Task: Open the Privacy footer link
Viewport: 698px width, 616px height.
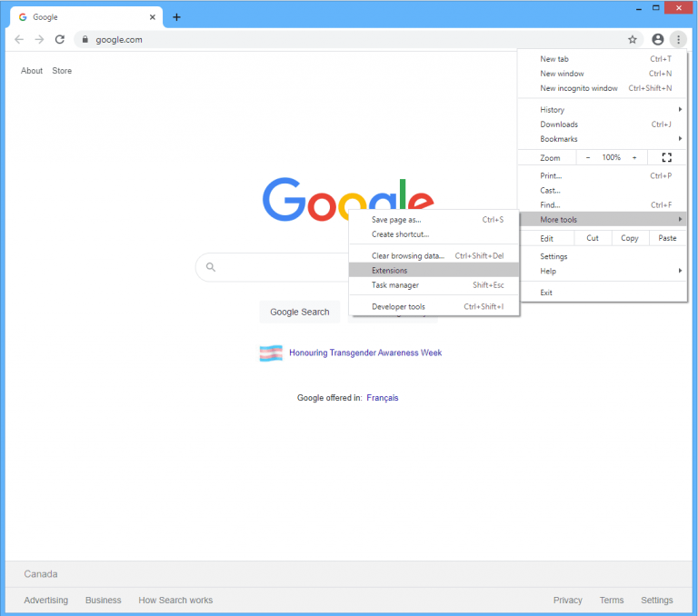Action: point(567,600)
